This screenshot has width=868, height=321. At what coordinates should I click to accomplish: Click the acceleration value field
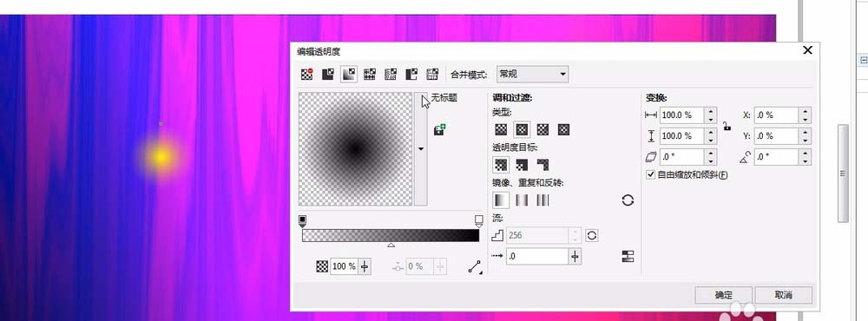(x=537, y=256)
